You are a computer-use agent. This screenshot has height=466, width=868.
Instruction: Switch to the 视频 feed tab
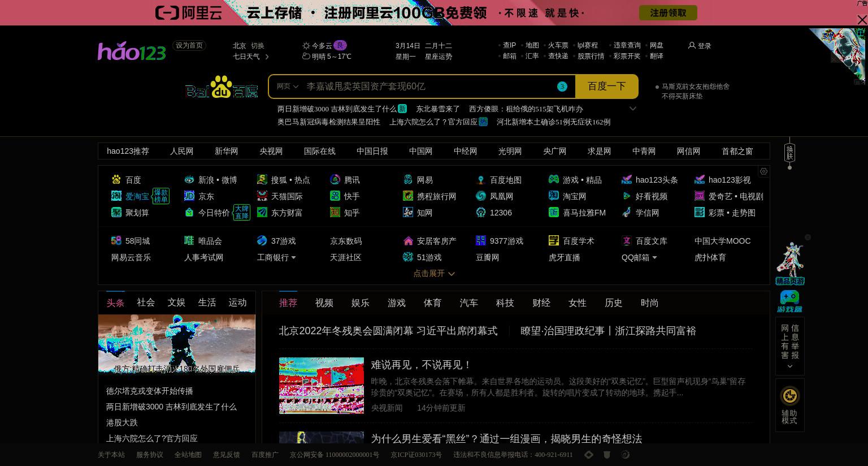click(x=324, y=303)
